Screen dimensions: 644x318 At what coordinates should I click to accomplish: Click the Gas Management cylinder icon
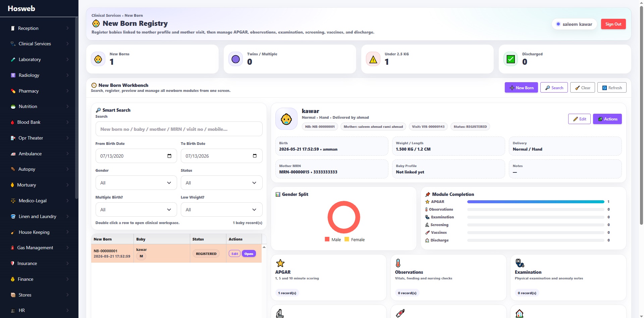click(12, 248)
